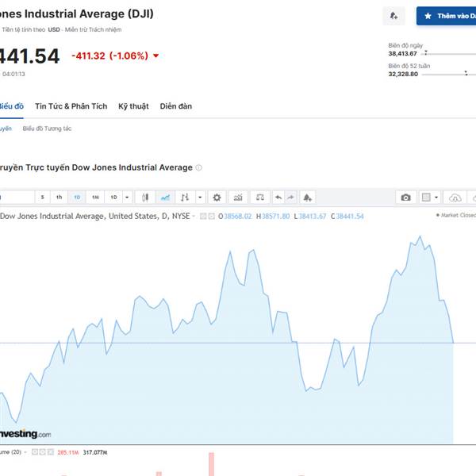Open the Biểu đồ tab
This screenshot has height=476, width=476.
point(11,106)
